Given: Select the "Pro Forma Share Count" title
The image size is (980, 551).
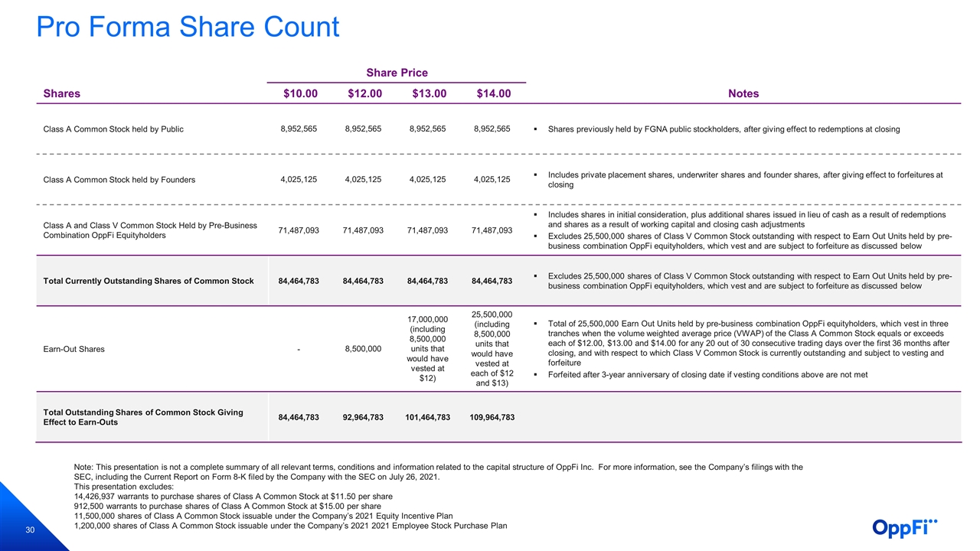Looking at the screenshot, I should pos(188,27).
